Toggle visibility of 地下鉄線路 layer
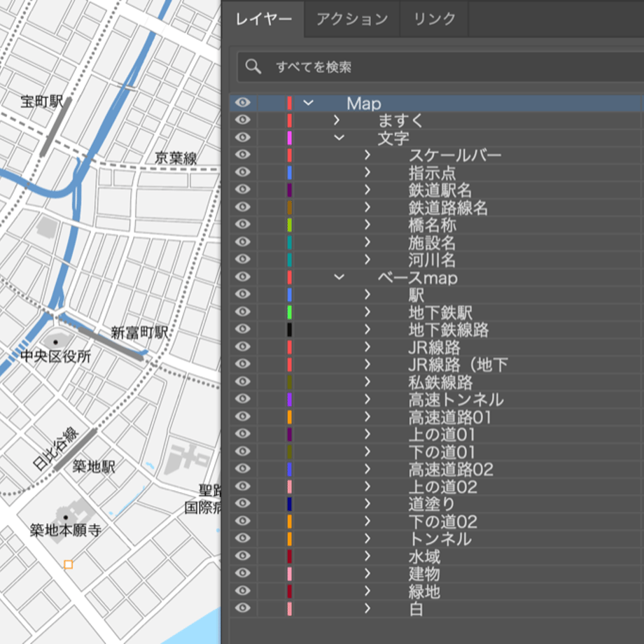Image resolution: width=644 pixels, height=644 pixels. point(243,329)
